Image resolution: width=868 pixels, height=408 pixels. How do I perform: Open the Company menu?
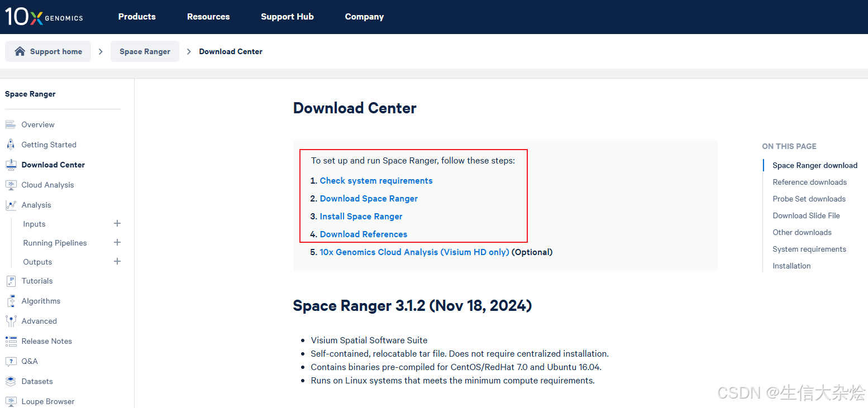[364, 17]
